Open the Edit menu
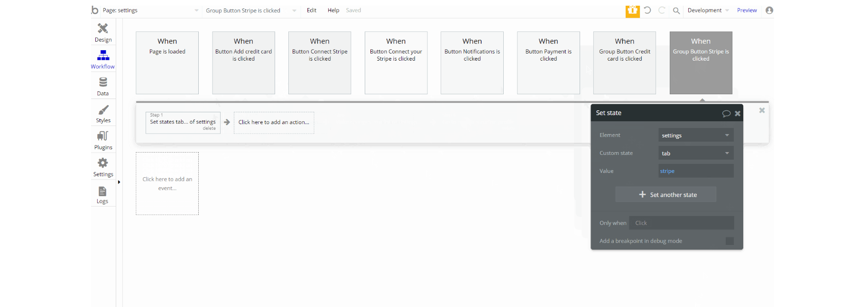868x307 pixels. point(312,10)
